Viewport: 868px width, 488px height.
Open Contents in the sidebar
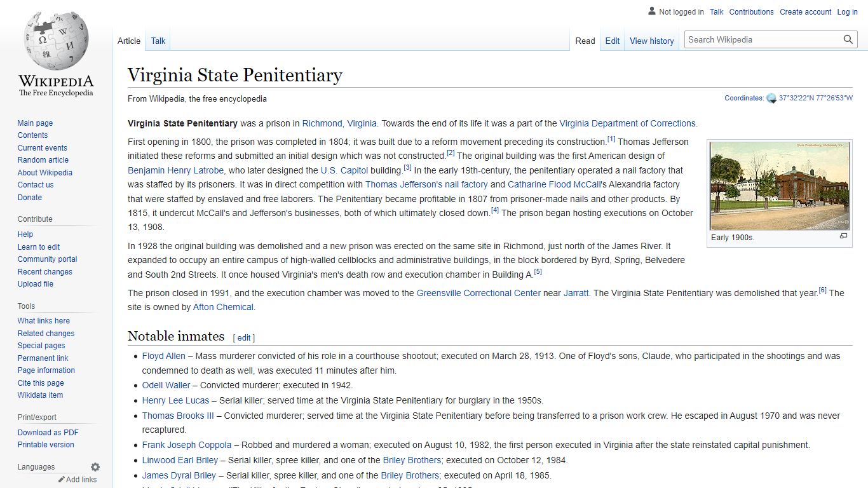[32, 135]
